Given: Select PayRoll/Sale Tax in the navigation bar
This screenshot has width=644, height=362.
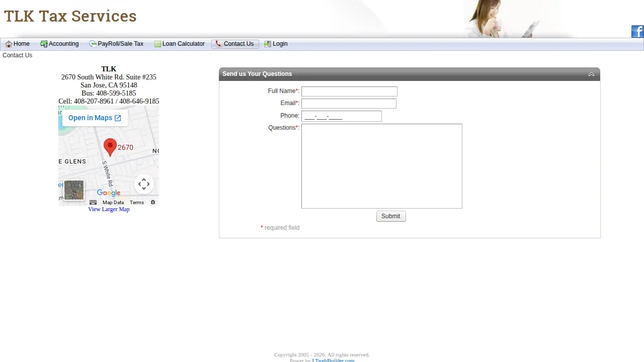Looking at the screenshot, I should (117, 44).
